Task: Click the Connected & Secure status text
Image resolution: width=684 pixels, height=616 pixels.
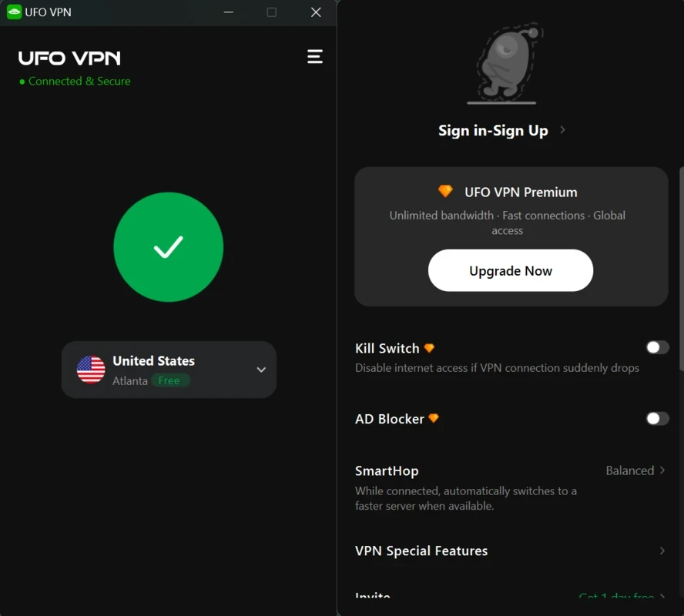Action: 79,81
